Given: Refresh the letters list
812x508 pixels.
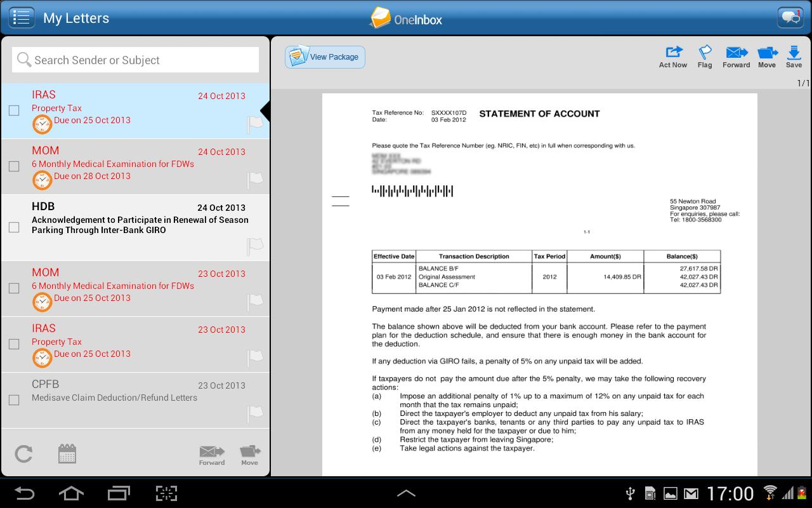Looking at the screenshot, I should pos(24,454).
